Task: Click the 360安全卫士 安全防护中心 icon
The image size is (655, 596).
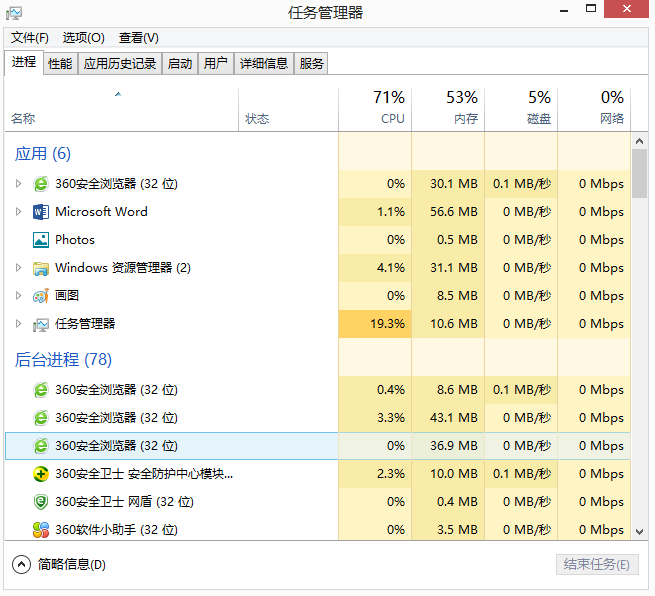Action: click(x=41, y=474)
